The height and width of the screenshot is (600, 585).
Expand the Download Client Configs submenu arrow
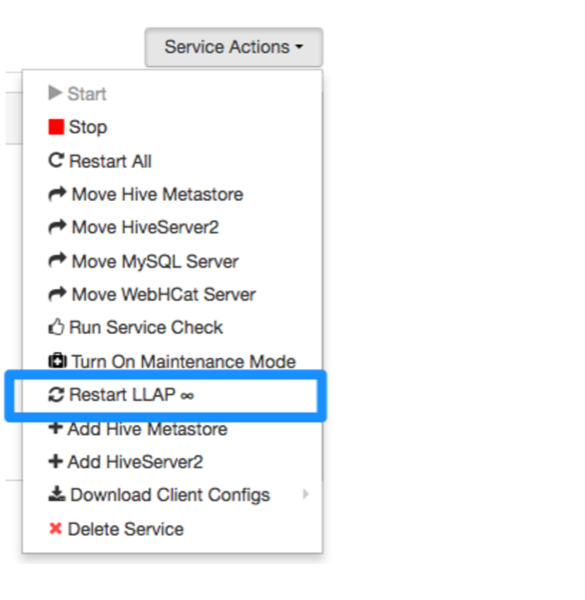[305, 494]
